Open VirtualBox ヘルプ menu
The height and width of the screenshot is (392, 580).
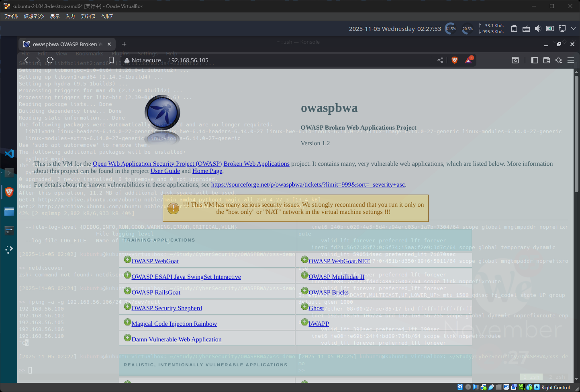(107, 16)
